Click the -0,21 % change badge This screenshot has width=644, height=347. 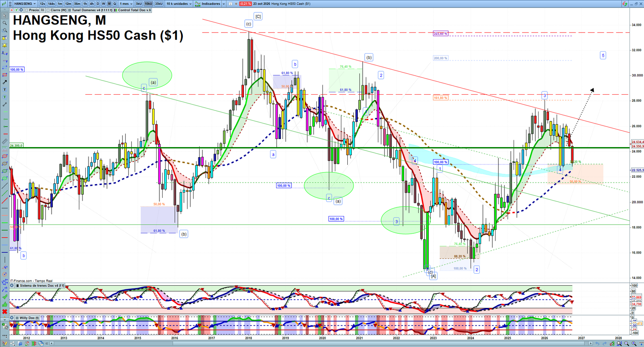pyautogui.click(x=246, y=4)
